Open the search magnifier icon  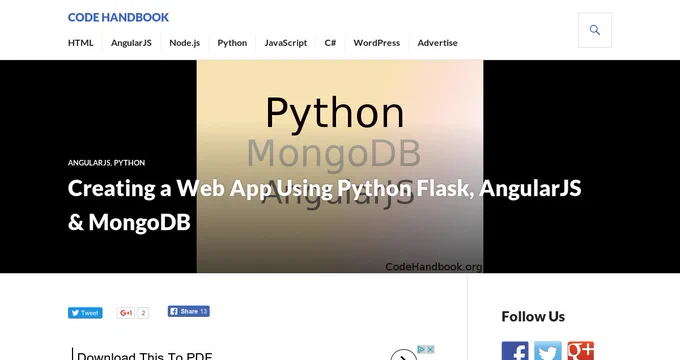(x=595, y=30)
